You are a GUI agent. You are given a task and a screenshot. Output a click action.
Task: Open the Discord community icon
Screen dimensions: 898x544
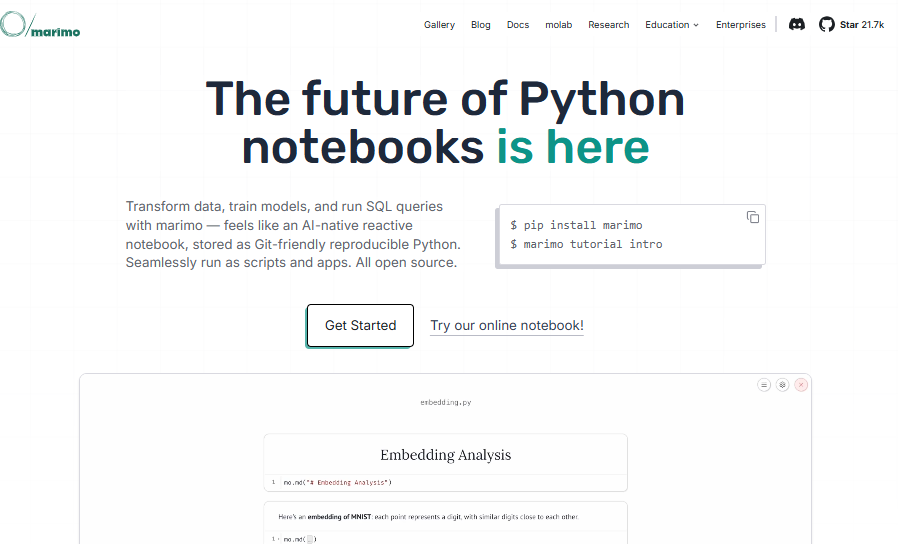(x=797, y=25)
